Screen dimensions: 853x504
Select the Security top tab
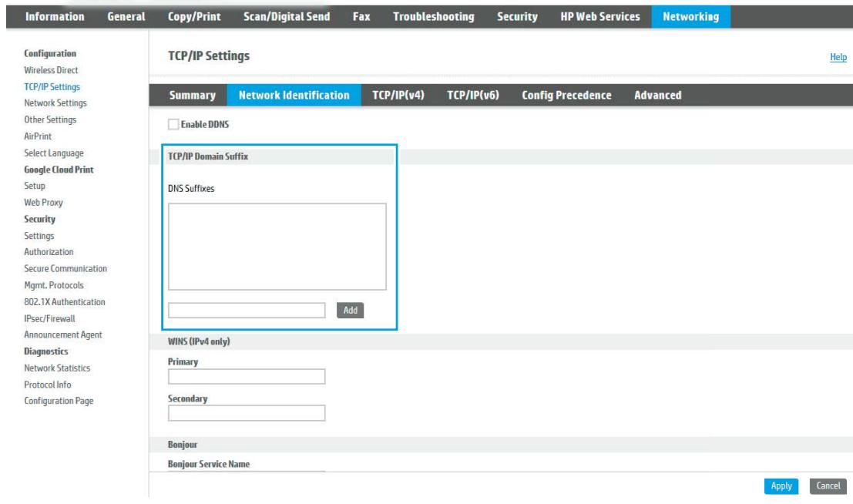[517, 17]
